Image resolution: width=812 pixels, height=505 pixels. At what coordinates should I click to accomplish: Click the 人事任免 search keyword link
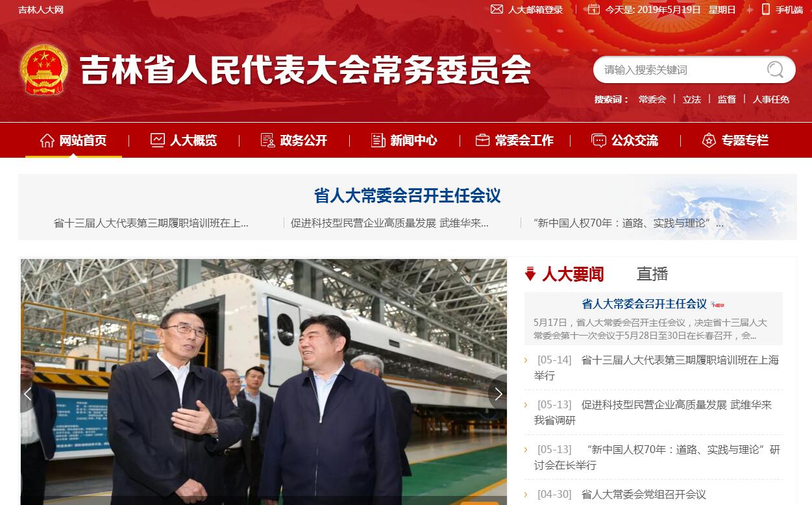(x=771, y=99)
